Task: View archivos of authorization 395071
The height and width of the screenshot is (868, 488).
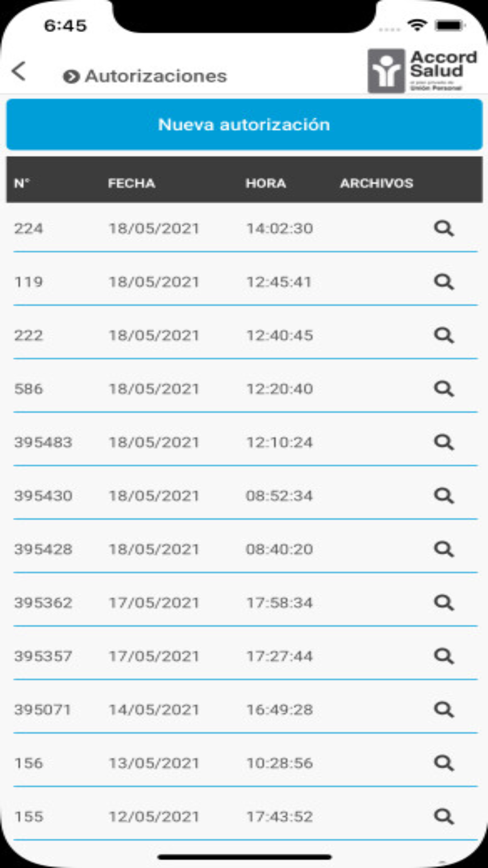Action: coord(444,709)
